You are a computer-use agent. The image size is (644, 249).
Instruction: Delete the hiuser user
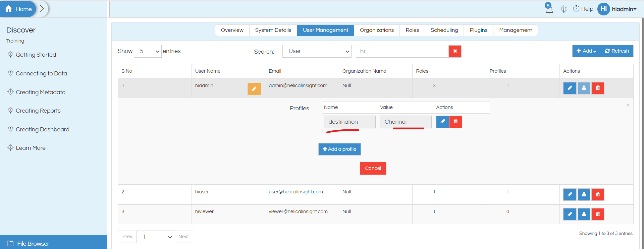click(598, 194)
